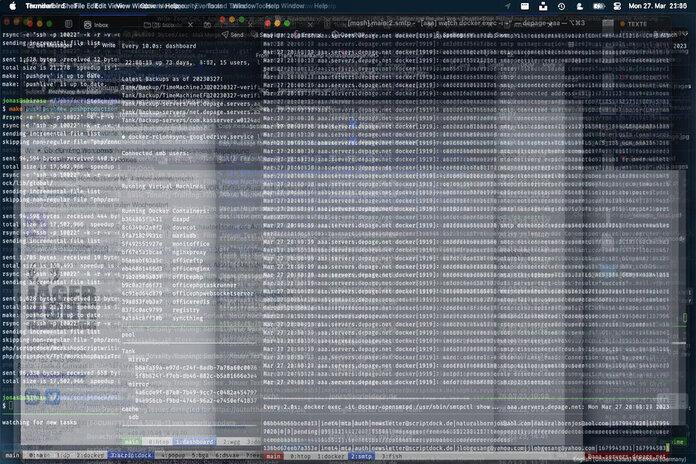Click the Send button in compose window
This screenshot has width=696, height=464.
coord(233,35)
